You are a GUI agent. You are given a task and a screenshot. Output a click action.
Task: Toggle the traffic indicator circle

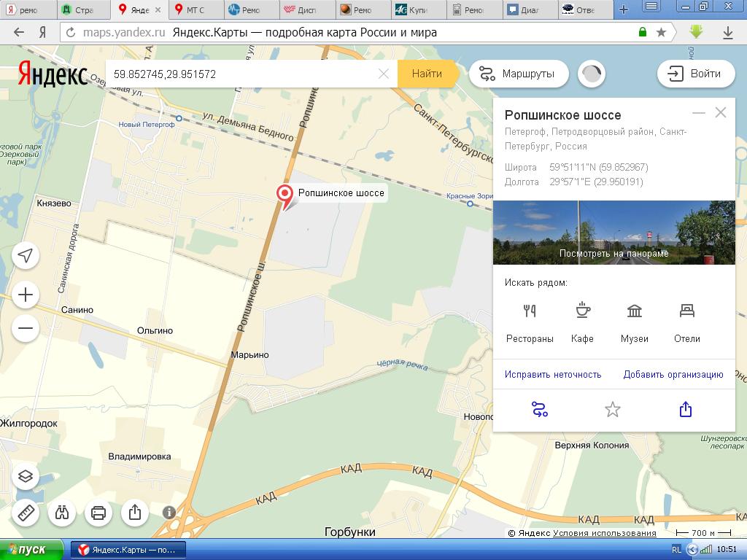(592, 74)
